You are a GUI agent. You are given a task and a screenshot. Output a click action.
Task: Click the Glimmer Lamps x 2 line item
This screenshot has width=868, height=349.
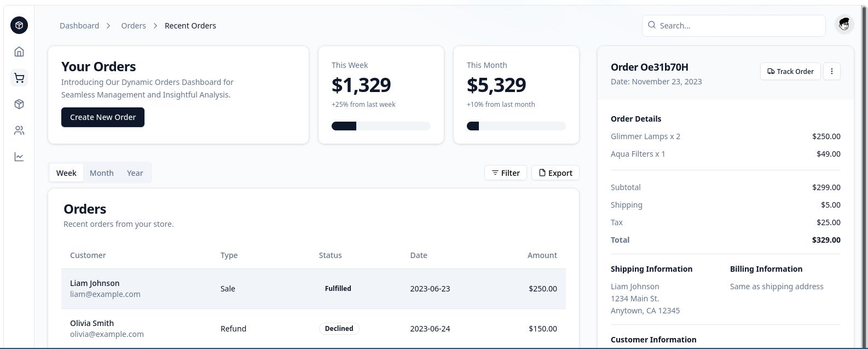[645, 136]
